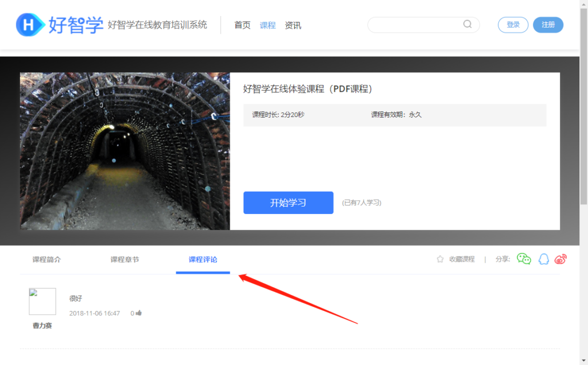Click the 课程时长: 2分20秒 text
588x365 pixels.
coord(278,115)
